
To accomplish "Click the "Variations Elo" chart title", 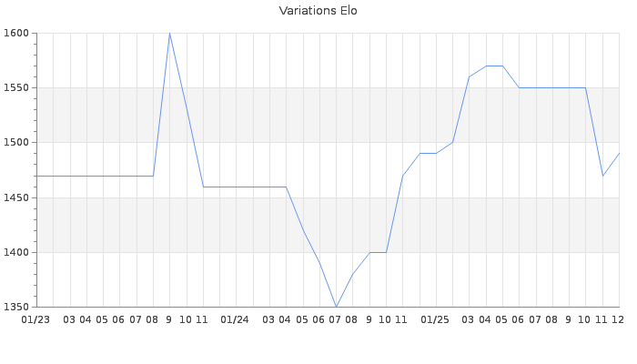I will tap(318, 11).
